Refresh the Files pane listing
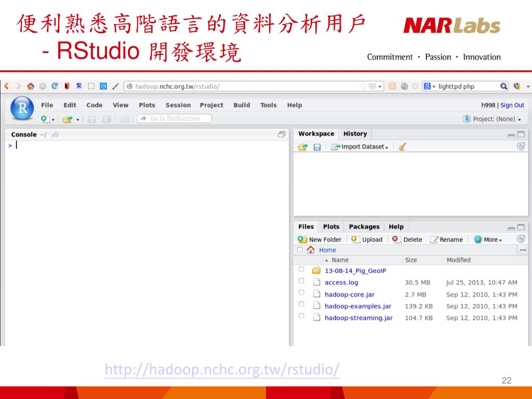Image resolution: width=532 pixels, height=399 pixels. coord(521,239)
